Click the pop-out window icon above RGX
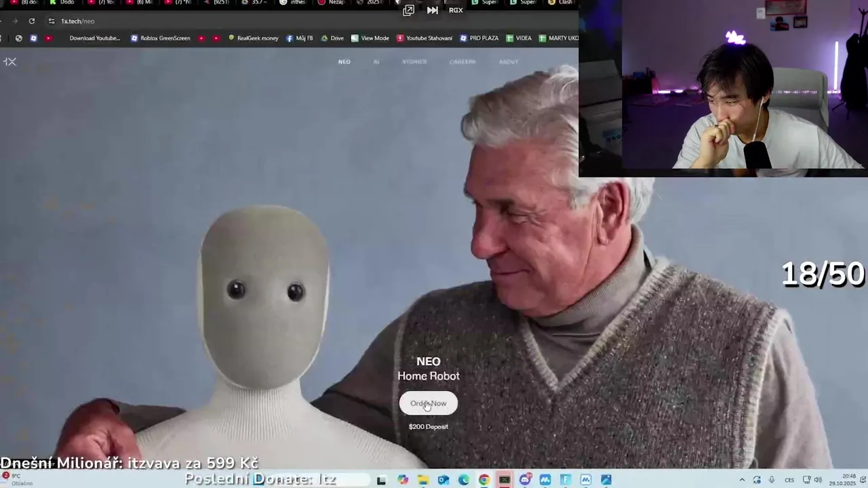 coord(408,10)
